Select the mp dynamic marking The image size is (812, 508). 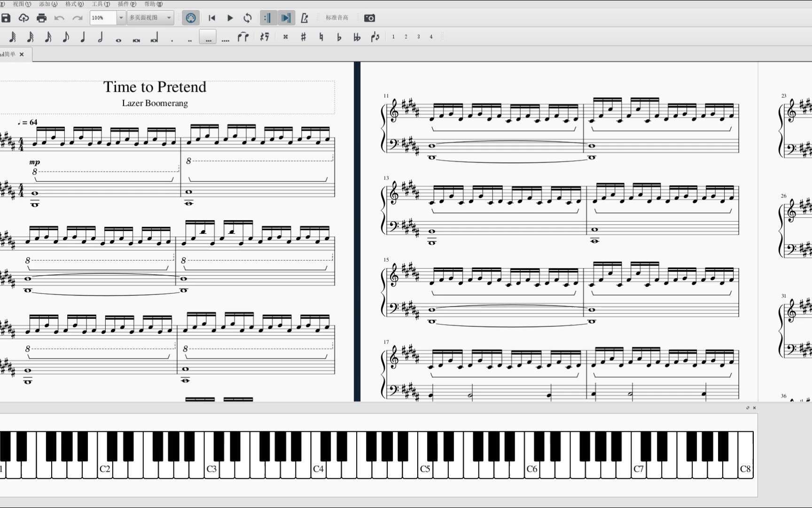click(35, 162)
